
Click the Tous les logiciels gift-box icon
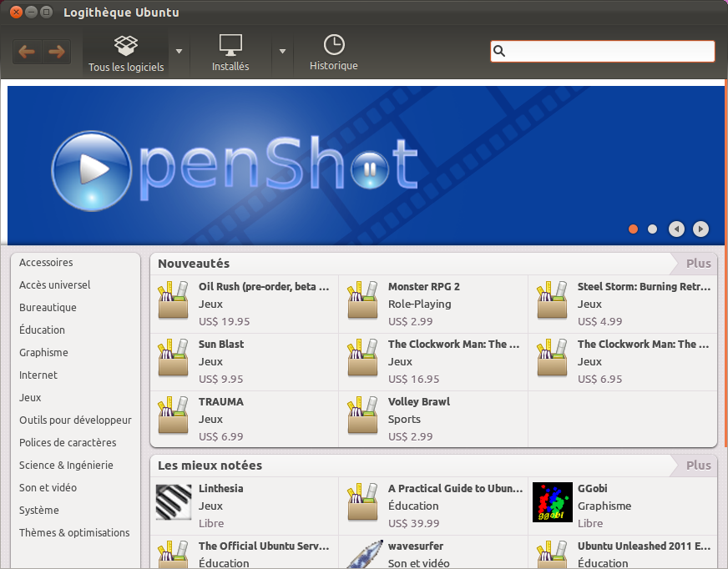[125, 44]
